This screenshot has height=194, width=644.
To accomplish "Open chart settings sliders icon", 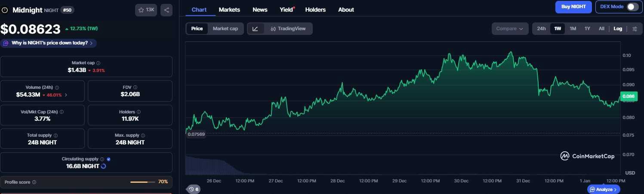I will (x=635, y=28).
